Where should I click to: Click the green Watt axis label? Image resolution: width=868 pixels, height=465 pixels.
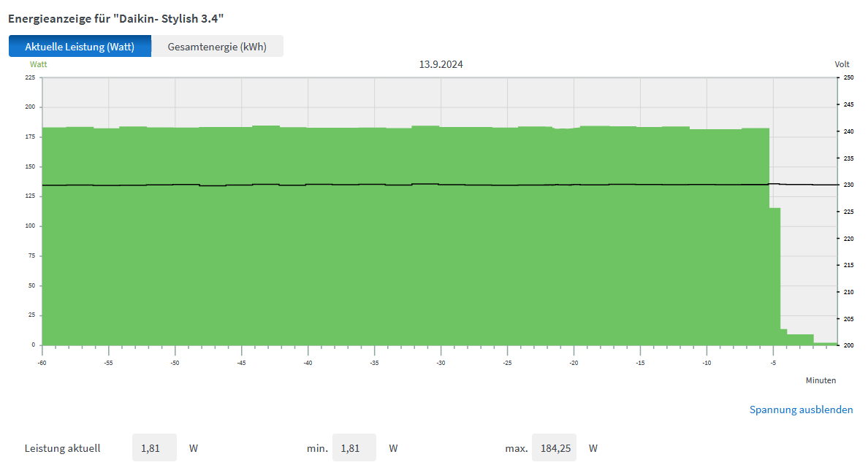(38, 64)
